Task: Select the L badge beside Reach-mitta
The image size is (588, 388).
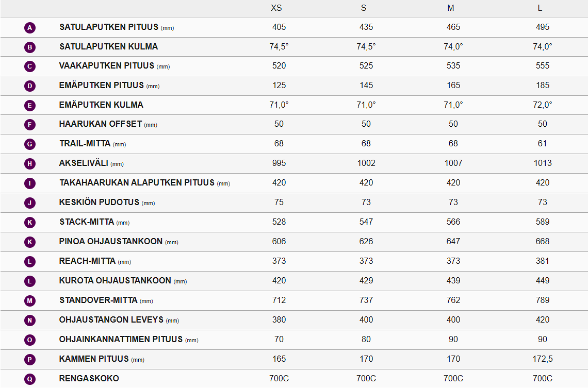Action: [30, 262]
